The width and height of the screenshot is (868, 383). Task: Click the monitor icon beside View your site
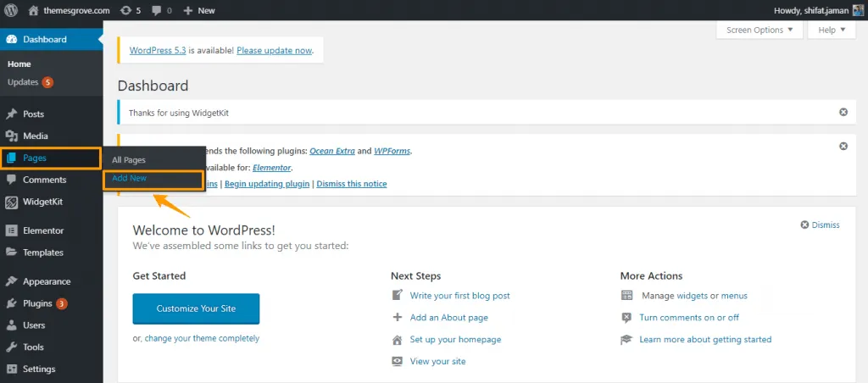tap(397, 362)
